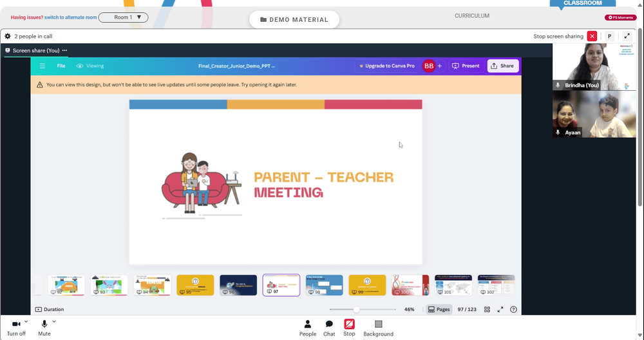Turn off the camera
This screenshot has height=340, width=644.
click(16, 328)
